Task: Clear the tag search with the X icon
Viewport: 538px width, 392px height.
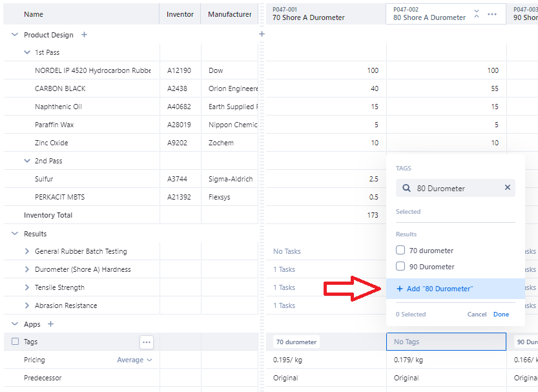Action: coord(507,188)
